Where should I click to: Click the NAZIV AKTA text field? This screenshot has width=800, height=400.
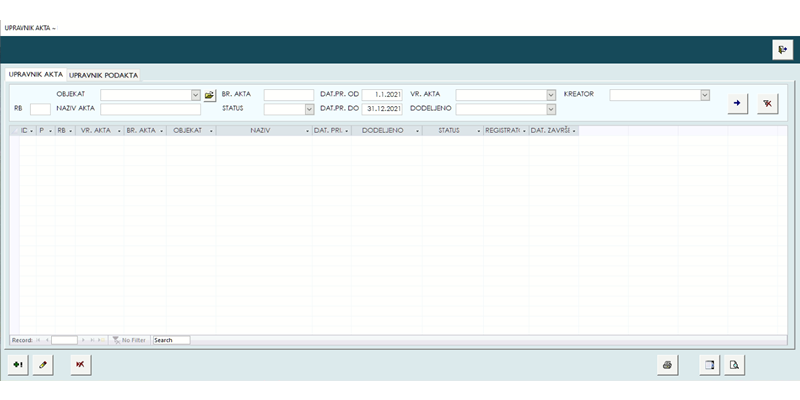[157, 109]
